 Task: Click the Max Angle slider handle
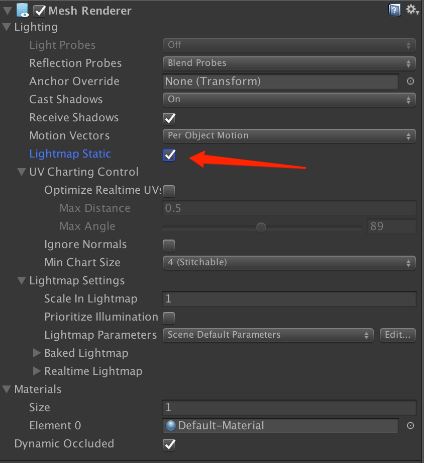coord(261,227)
